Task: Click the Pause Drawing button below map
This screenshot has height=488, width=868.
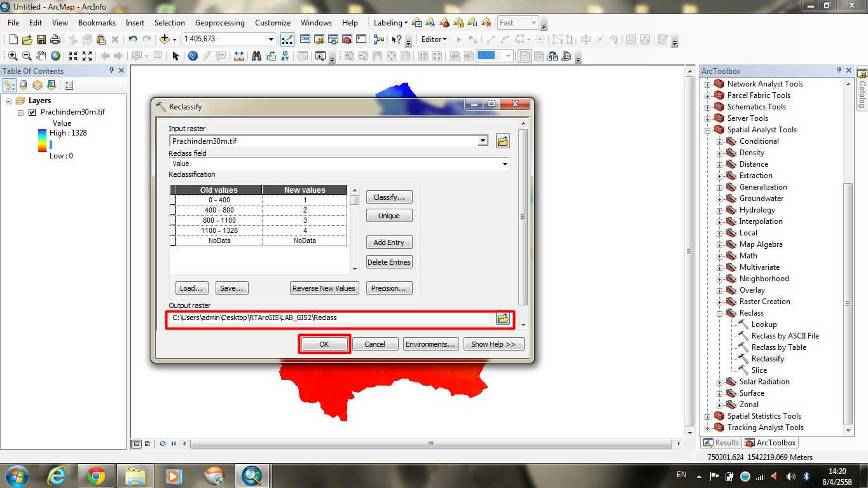Action: click(x=173, y=443)
